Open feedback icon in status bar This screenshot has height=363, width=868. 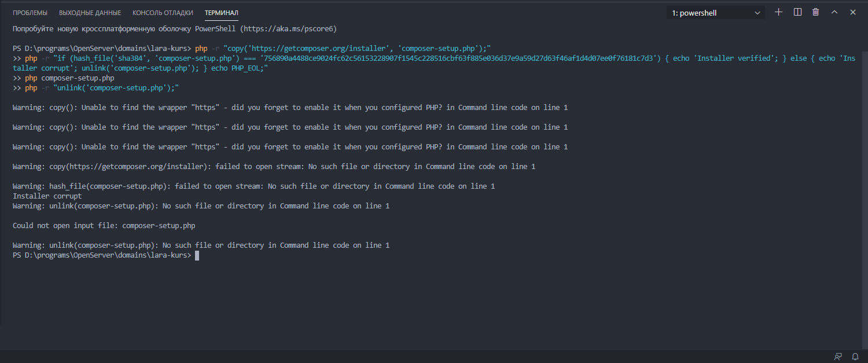click(x=838, y=356)
